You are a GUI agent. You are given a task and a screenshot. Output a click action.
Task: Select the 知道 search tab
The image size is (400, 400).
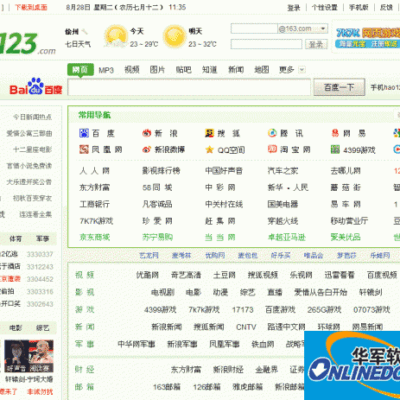click(x=210, y=70)
